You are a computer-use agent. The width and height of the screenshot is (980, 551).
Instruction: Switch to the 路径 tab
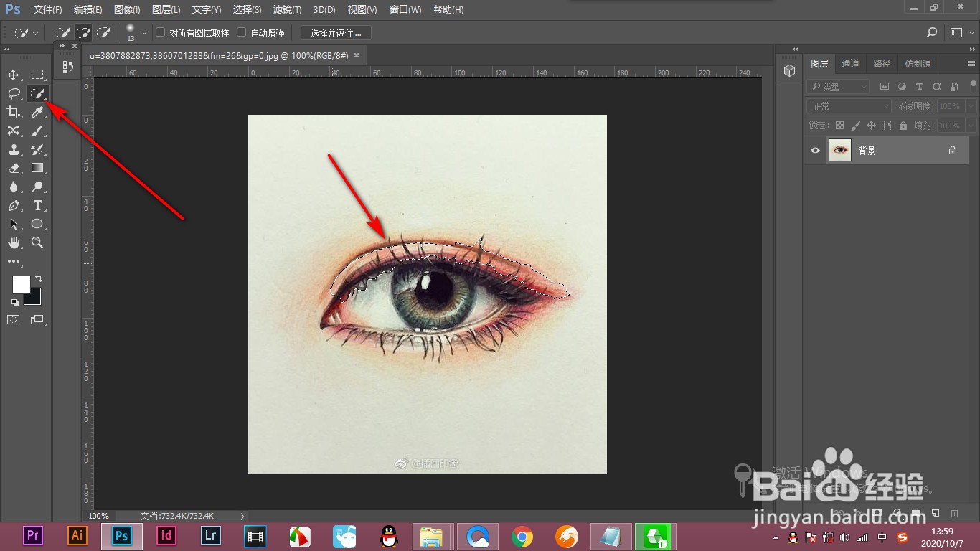[x=882, y=63]
